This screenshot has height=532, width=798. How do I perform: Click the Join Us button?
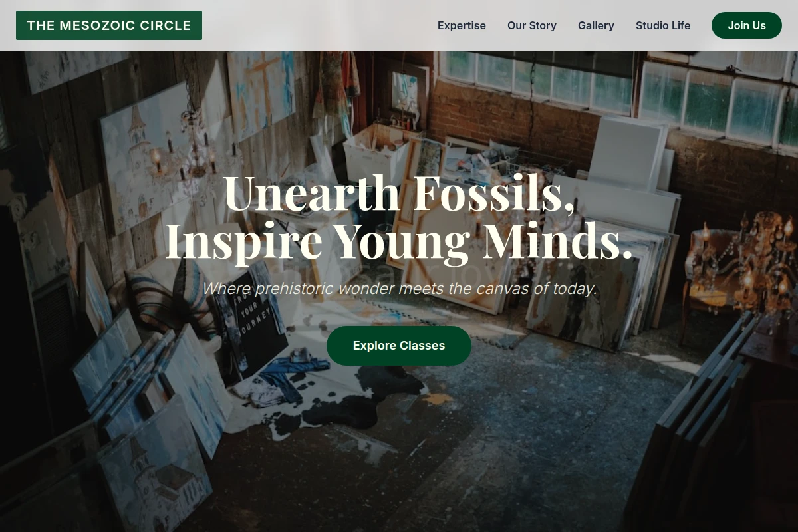(x=747, y=25)
